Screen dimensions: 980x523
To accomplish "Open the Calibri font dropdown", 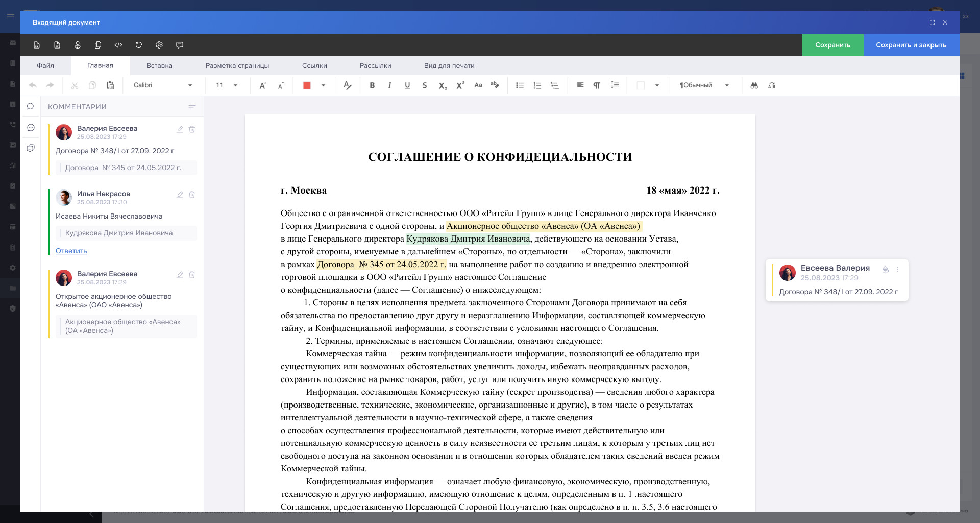I will [x=163, y=85].
